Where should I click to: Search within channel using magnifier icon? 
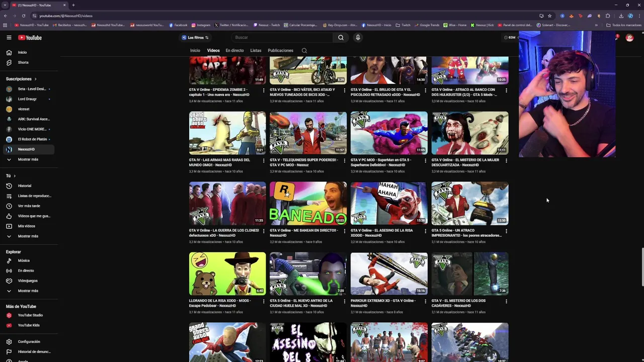[304, 50]
